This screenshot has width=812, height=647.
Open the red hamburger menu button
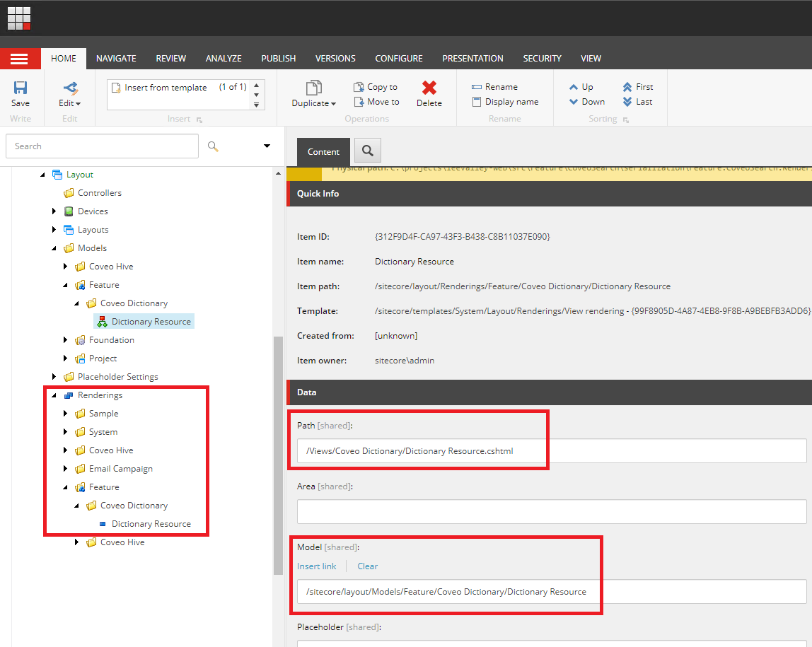coord(20,59)
